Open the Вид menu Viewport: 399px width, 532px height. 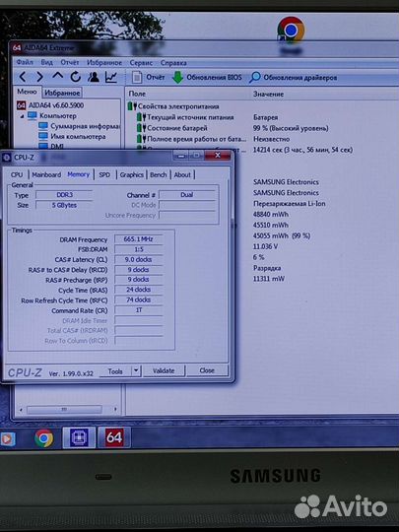point(47,62)
